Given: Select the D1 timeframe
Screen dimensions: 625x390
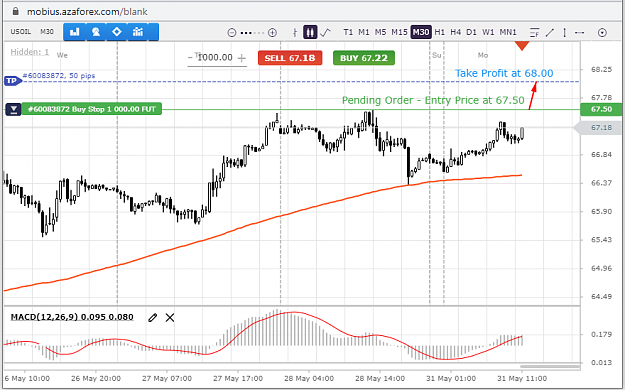Looking at the screenshot, I should 472,32.
